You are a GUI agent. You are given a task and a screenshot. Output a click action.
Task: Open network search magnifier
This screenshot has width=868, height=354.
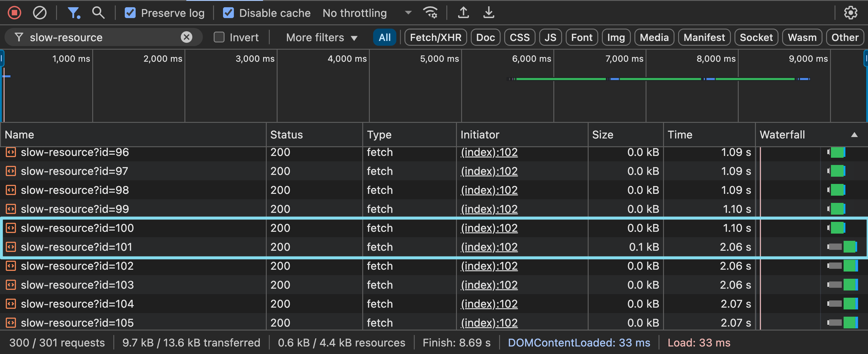(98, 13)
